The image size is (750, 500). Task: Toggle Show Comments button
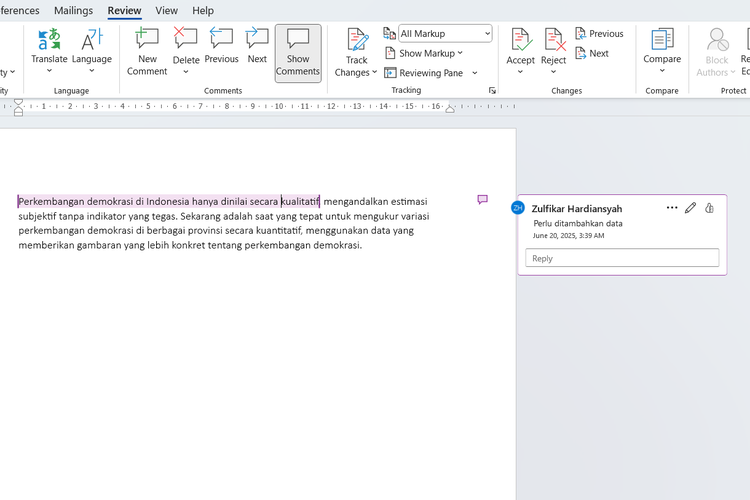click(298, 53)
